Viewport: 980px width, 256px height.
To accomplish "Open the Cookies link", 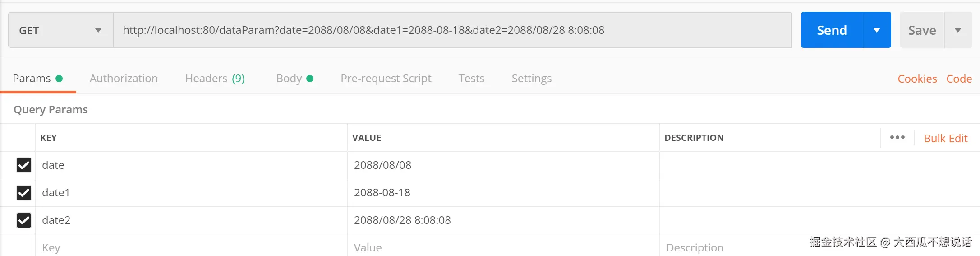I will click(x=917, y=79).
